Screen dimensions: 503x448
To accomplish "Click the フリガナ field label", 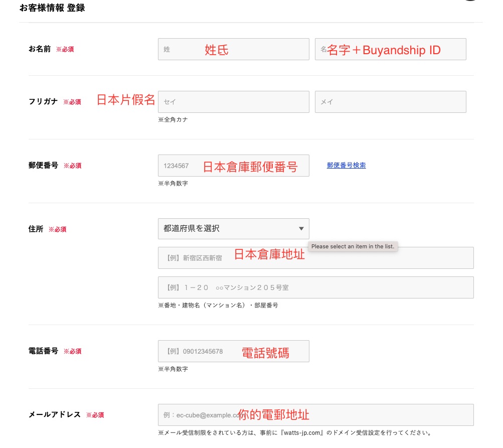I will pyautogui.click(x=43, y=102).
